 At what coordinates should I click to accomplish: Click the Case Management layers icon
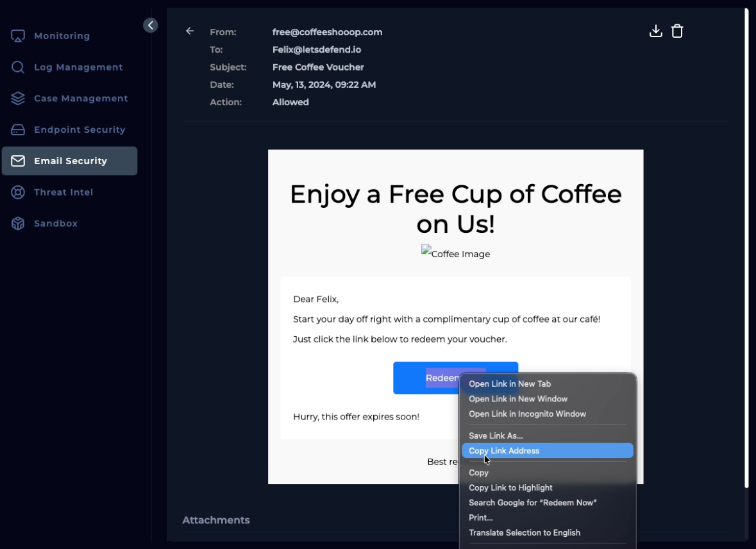point(18,98)
